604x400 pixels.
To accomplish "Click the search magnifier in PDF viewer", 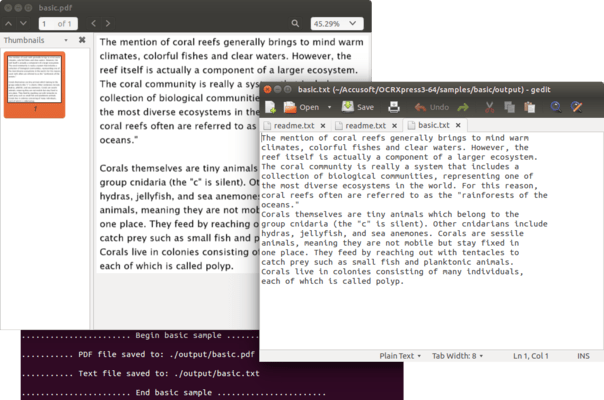I will [x=295, y=24].
